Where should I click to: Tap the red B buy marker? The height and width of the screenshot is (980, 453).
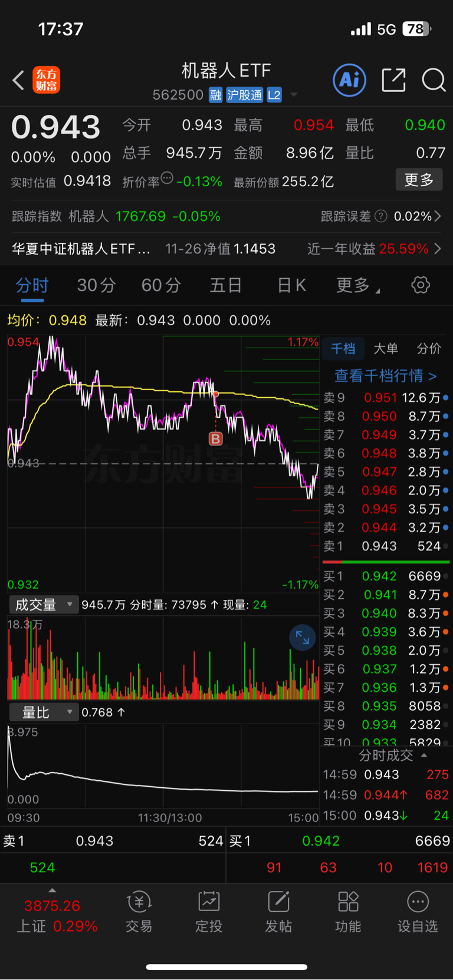(x=215, y=438)
